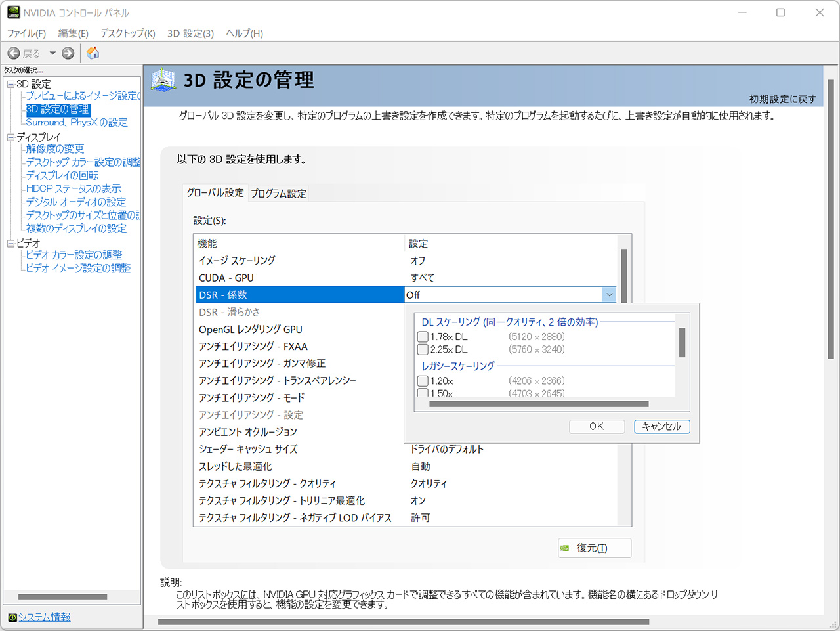
Task: Select the アンチエイリアシング - ガンマ修正 row
Action: click(x=300, y=363)
